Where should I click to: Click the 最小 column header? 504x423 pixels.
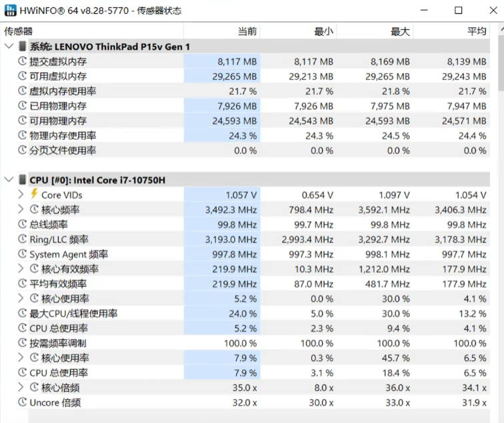coord(298,31)
